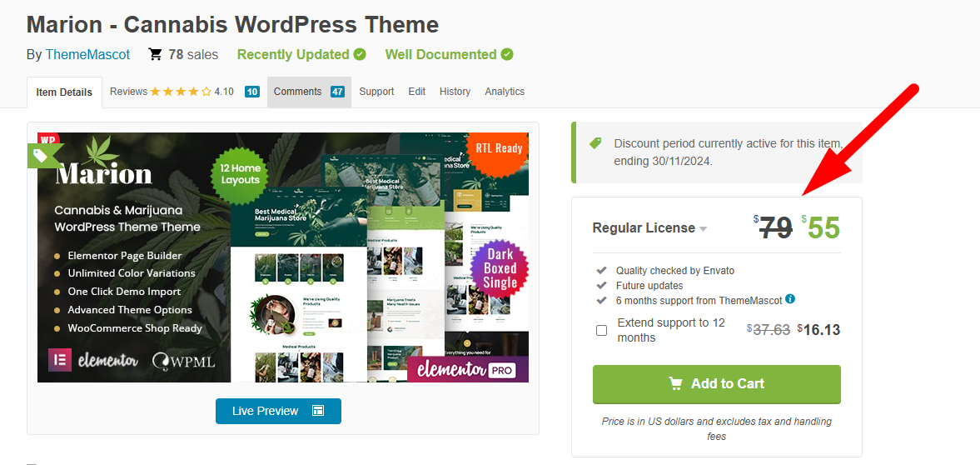The image size is (980, 465).
Task: Open the Reviews tab
Action: (184, 92)
